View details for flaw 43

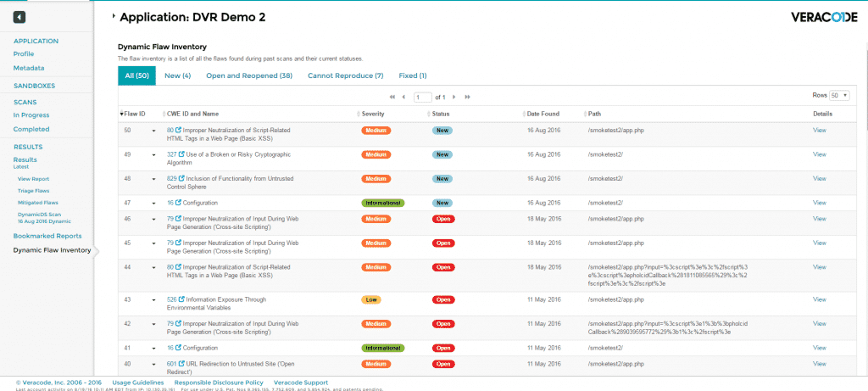pos(820,299)
